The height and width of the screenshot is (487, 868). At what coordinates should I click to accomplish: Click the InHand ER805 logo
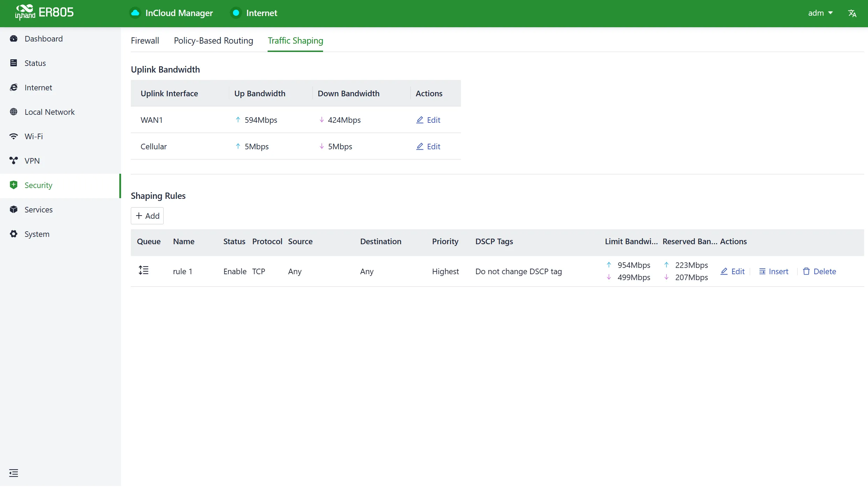tap(44, 13)
